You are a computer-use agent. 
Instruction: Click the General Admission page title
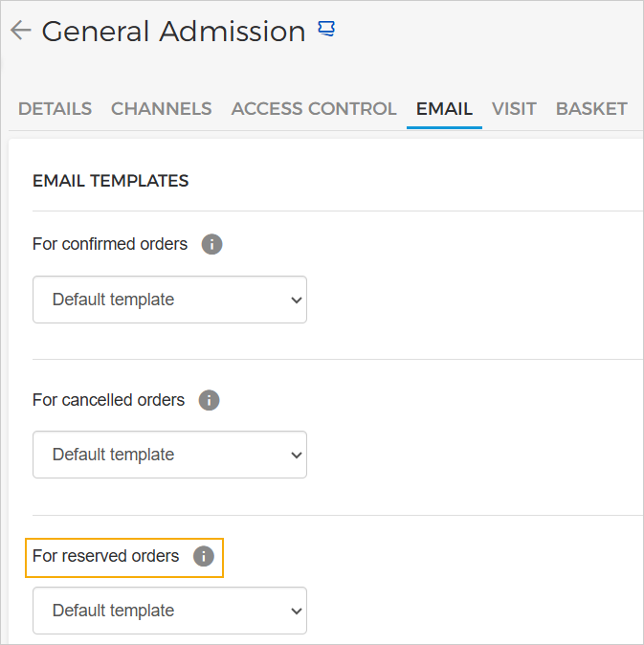point(173,31)
